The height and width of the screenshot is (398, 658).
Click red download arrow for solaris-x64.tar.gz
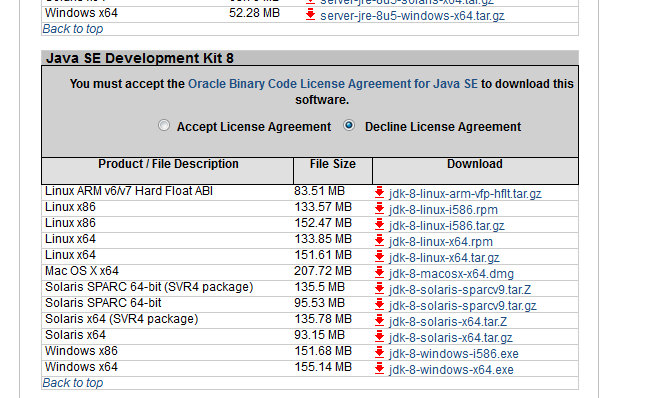pyautogui.click(x=379, y=336)
